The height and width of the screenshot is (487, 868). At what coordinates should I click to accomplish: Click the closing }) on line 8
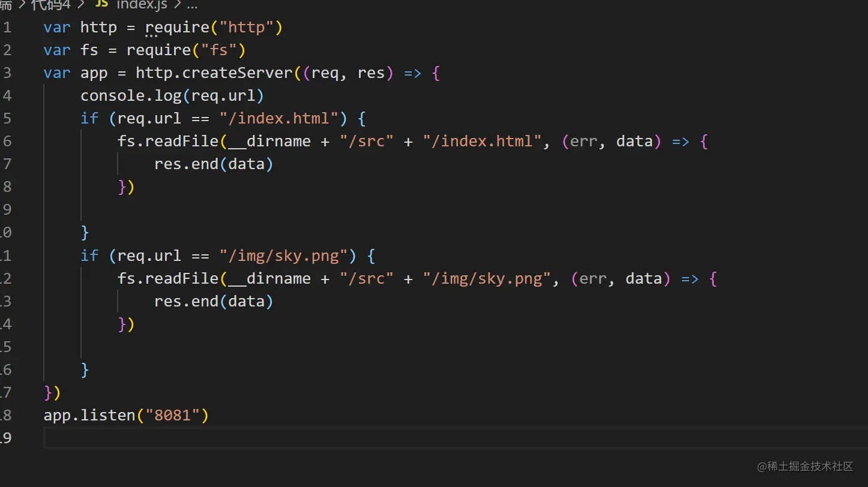pos(126,187)
